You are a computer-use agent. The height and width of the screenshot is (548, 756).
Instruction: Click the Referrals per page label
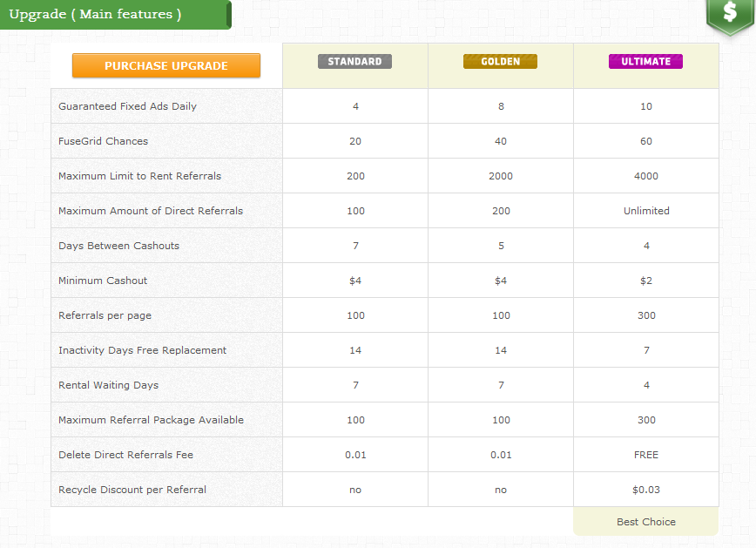tap(105, 315)
